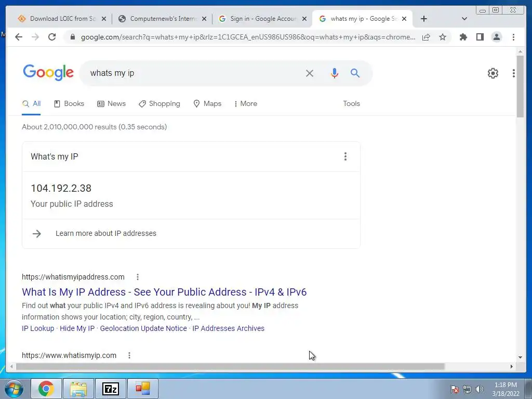This screenshot has height=399, width=532.
Task: Open options dots next to whatismyipaddress.com
Action: tap(137, 277)
